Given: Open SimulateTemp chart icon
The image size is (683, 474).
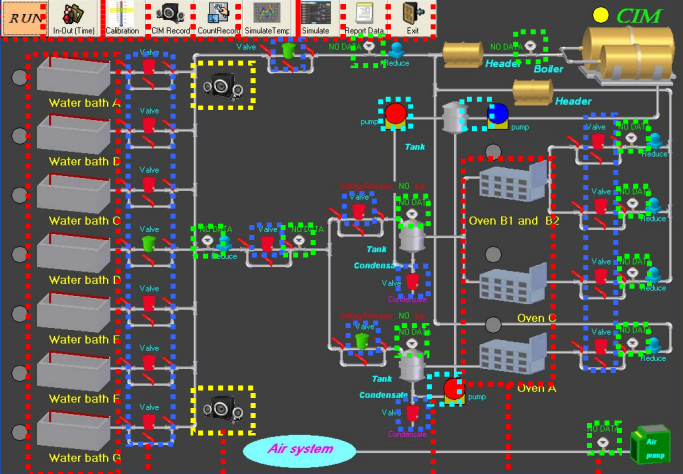Looking at the screenshot, I should click(x=267, y=18).
